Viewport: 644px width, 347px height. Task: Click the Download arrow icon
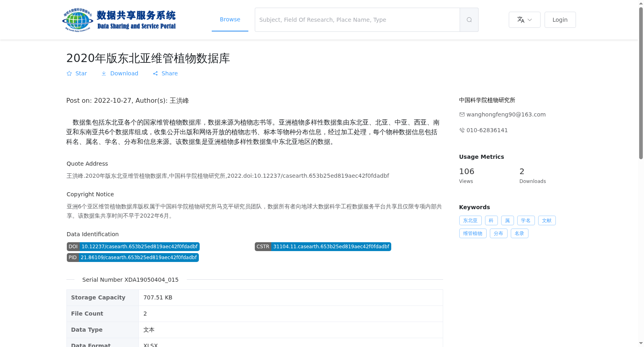(104, 73)
